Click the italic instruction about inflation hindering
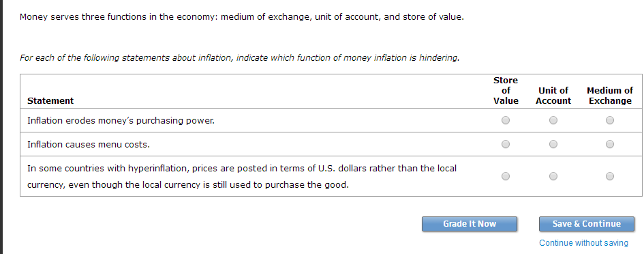This screenshot has width=644, height=254. coord(239,57)
